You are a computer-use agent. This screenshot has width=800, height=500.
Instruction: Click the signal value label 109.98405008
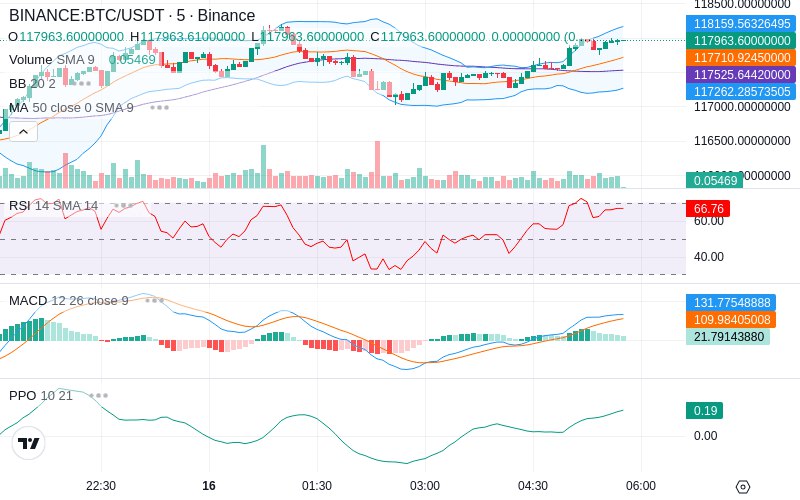click(731, 319)
